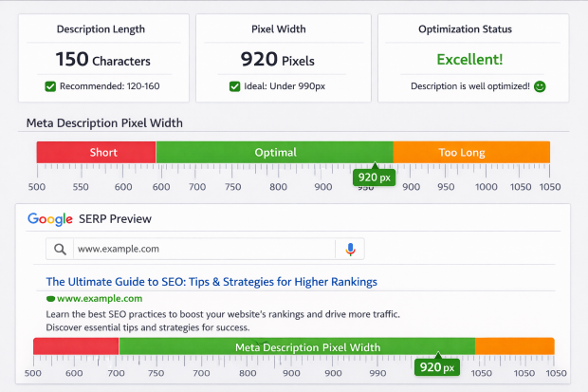Click the green favicon beside www.example.com URL
The width and height of the screenshot is (588, 392).
(50, 299)
